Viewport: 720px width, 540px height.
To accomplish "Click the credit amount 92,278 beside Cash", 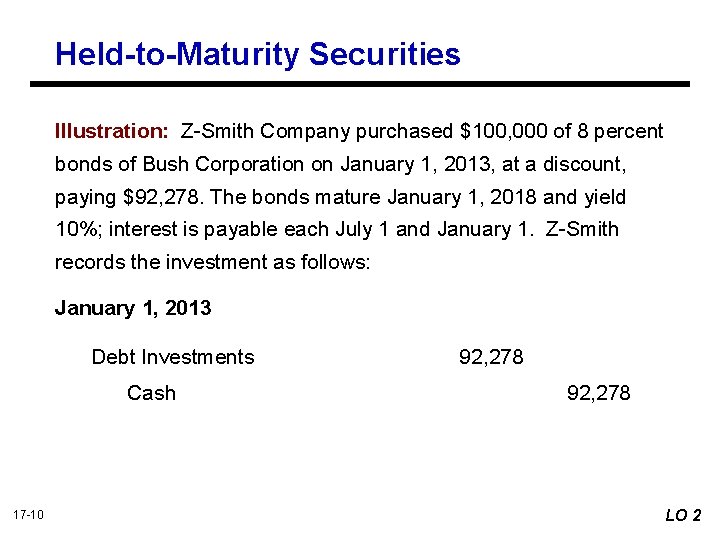I will (598, 394).
